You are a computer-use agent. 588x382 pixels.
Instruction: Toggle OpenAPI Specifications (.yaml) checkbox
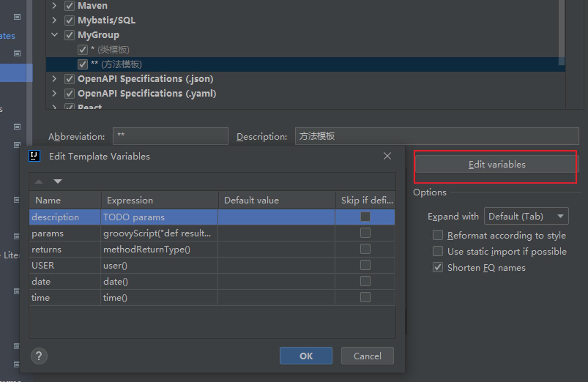[69, 93]
